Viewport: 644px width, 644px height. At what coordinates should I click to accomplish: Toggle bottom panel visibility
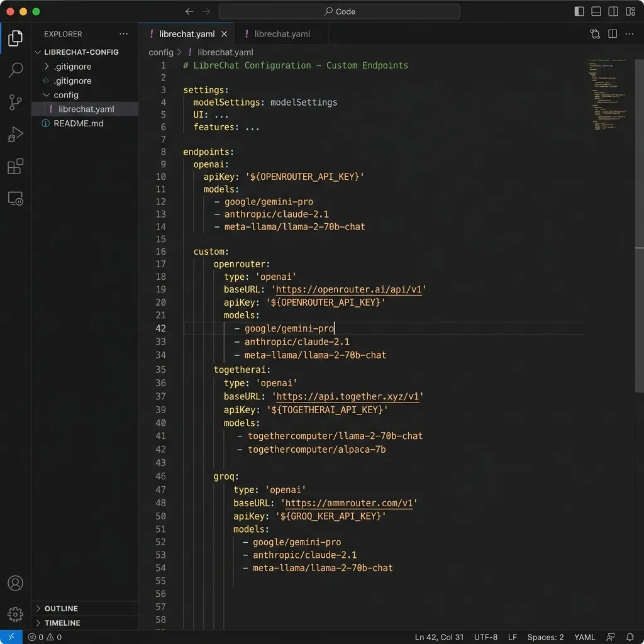click(x=596, y=11)
